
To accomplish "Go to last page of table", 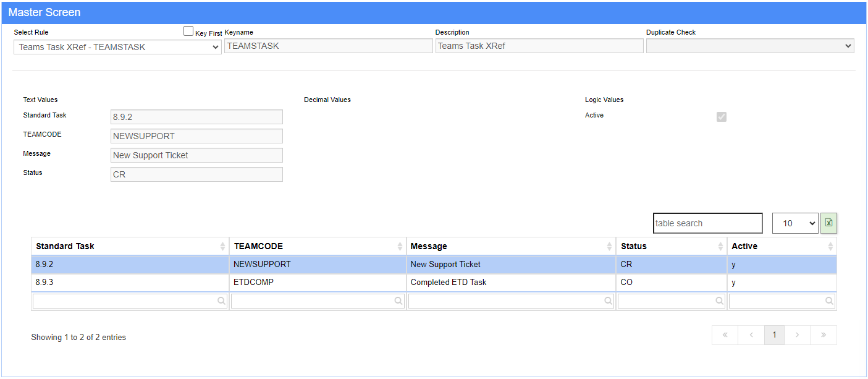I will click(824, 335).
